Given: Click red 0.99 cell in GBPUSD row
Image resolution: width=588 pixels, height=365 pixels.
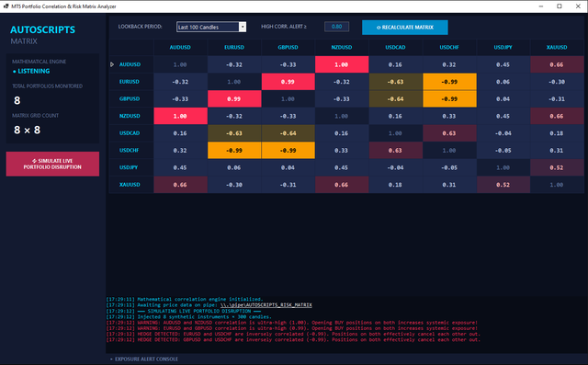Looking at the screenshot, I should (x=234, y=99).
